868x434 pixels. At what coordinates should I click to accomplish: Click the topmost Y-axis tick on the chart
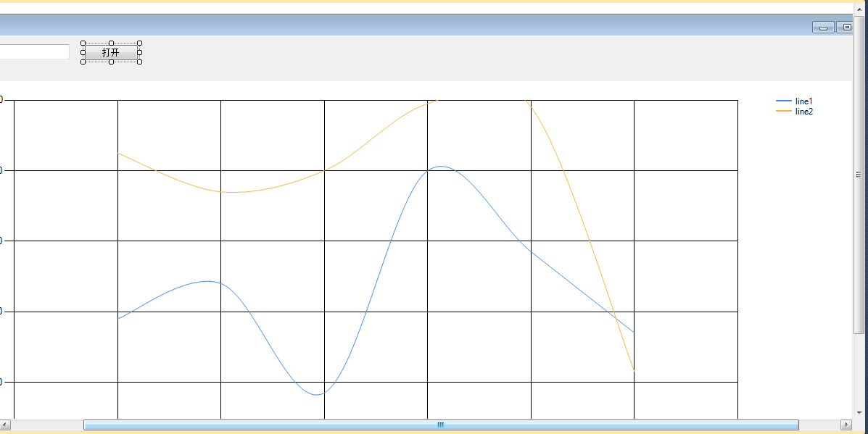point(4,100)
